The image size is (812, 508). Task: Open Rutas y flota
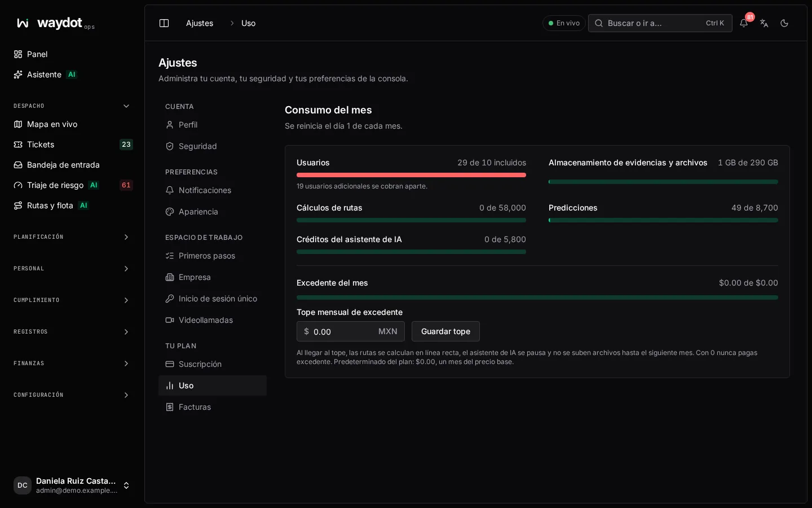click(x=72, y=205)
